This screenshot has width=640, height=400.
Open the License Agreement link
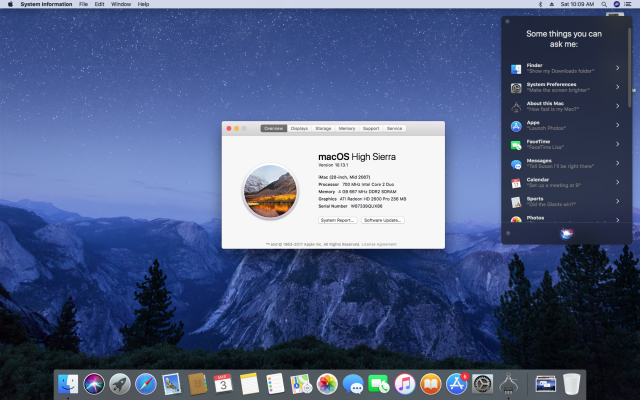click(x=379, y=244)
